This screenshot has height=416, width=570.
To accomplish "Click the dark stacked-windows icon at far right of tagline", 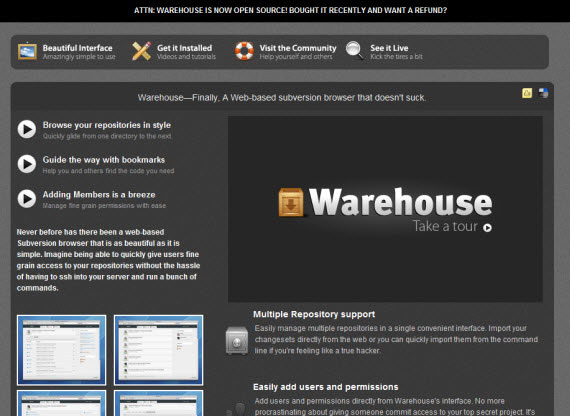I will pyautogui.click(x=543, y=93).
